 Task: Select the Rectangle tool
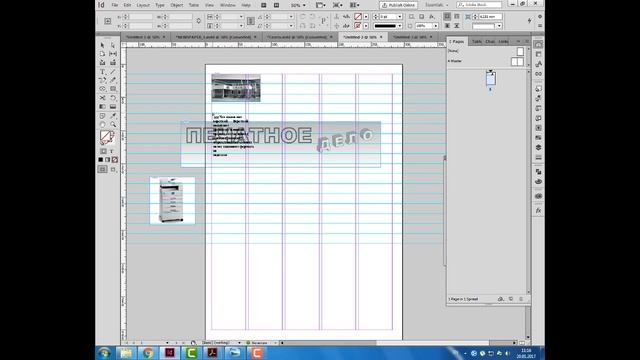(113, 89)
